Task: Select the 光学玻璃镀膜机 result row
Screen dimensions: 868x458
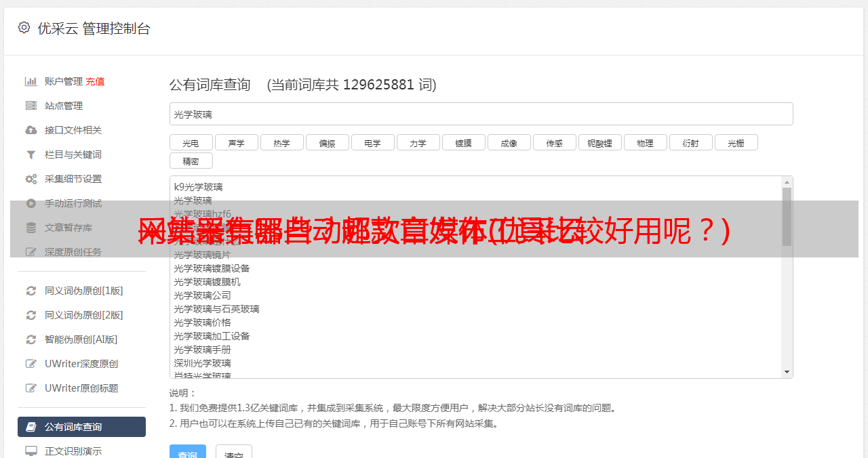Action: click(x=207, y=282)
